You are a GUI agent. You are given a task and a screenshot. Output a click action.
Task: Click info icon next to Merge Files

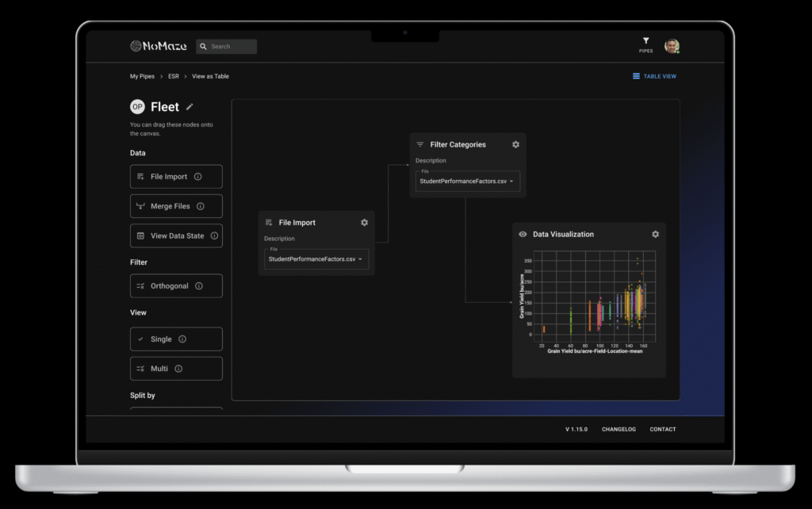pos(200,206)
